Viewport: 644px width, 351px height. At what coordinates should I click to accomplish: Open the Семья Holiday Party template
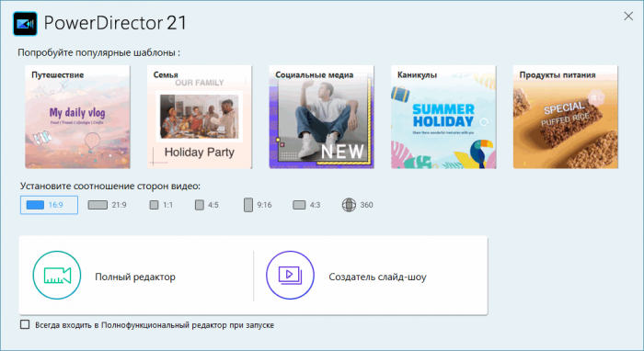coord(200,117)
